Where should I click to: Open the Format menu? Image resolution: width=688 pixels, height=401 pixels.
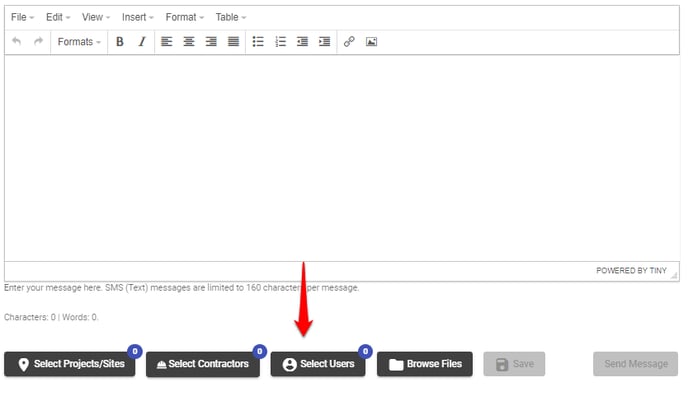184,17
